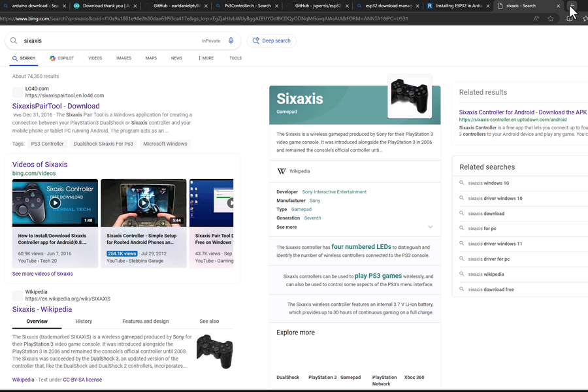
Task: Switch to Installing ESP32 in Arduino tab
Action: [458, 6]
